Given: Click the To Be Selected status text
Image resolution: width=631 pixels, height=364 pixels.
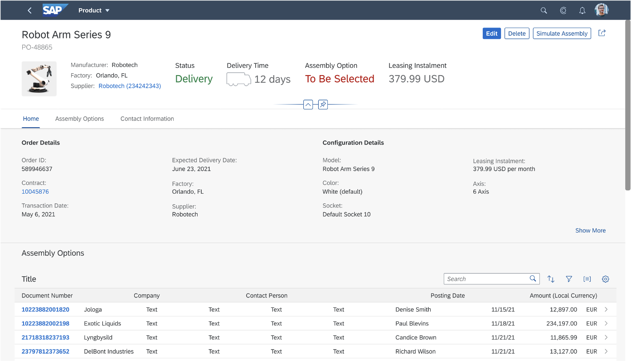Looking at the screenshot, I should [x=340, y=79].
